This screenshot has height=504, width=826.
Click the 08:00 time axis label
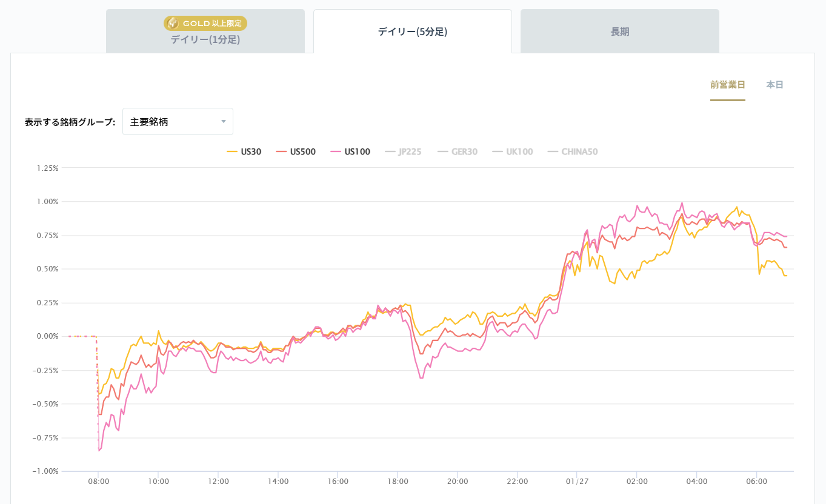(x=98, y=482)
